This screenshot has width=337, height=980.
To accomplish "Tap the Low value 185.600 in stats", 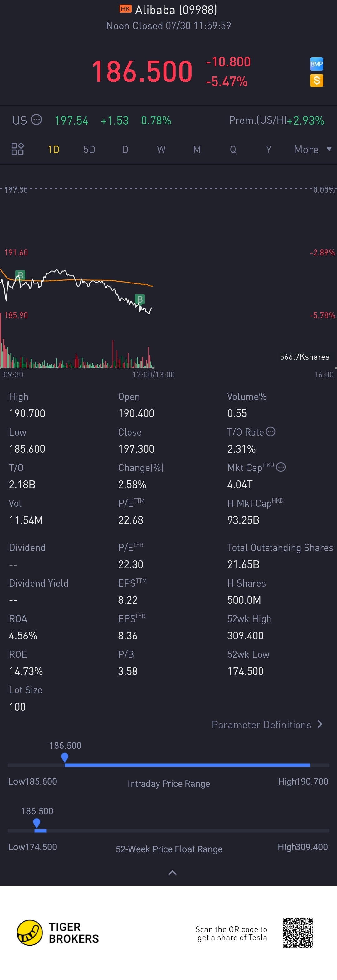I will pos(27,449).
